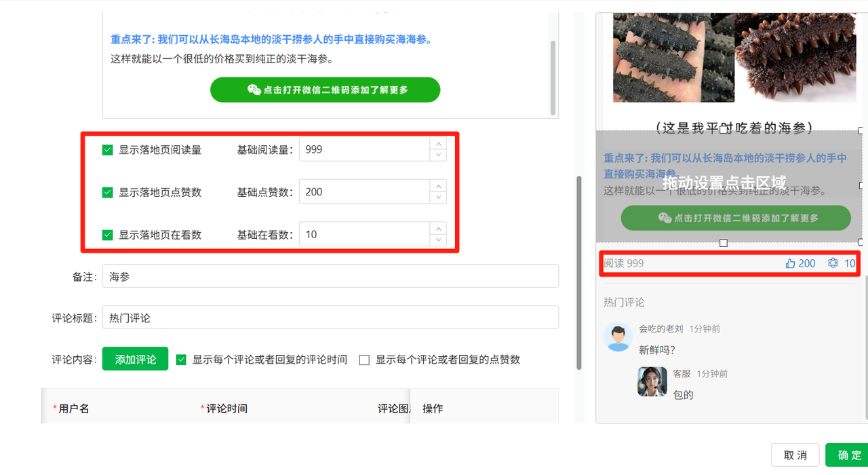Viewport: 868px width, 475px height.
Task: Increase 基础阅读量 with the up arrow
Action: click(438, 144)
